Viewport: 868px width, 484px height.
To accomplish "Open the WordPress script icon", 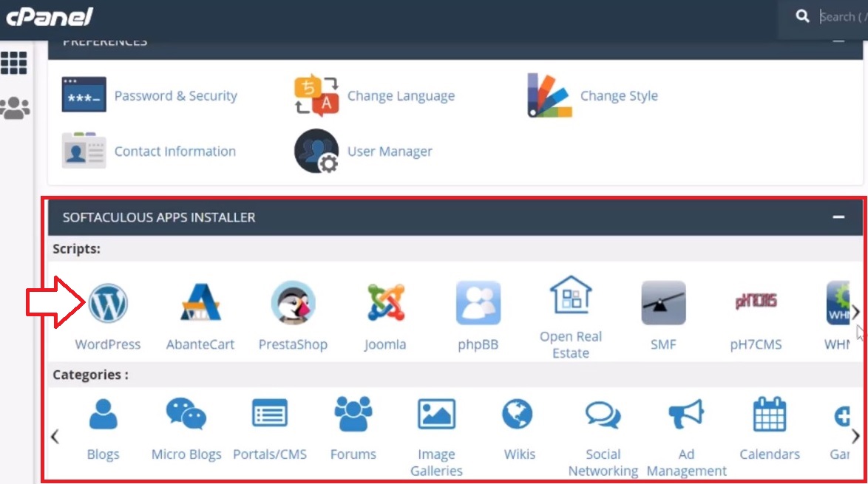I will point(108,303).
